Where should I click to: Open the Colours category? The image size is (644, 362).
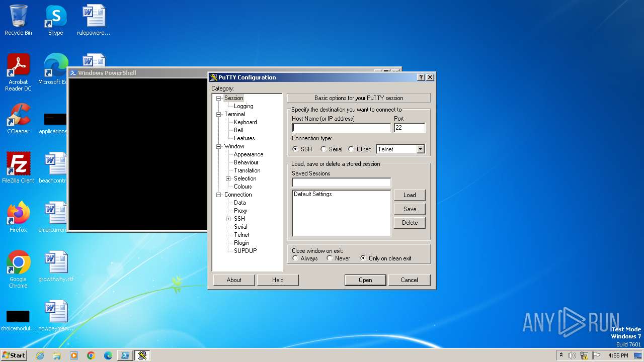(243, 187)
